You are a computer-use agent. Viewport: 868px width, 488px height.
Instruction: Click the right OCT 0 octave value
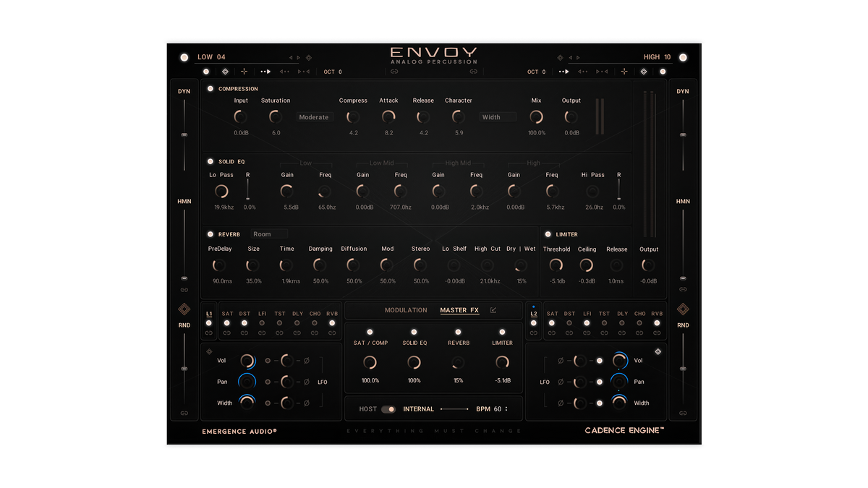point(537,72)
